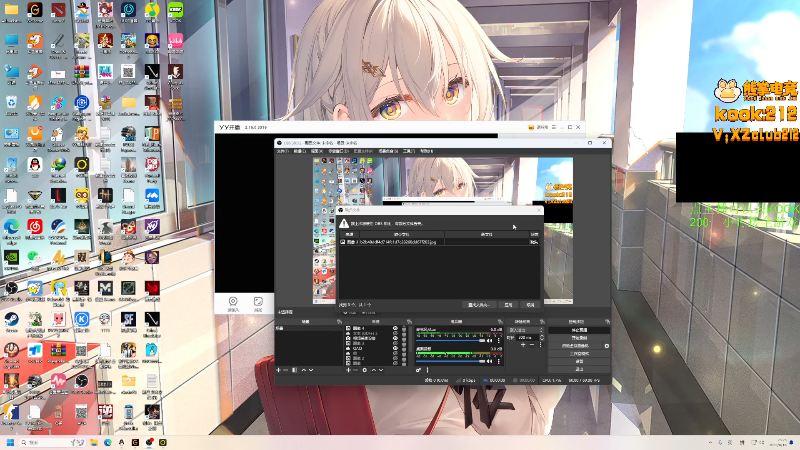Pop out the Controls dock

point(607,321)
